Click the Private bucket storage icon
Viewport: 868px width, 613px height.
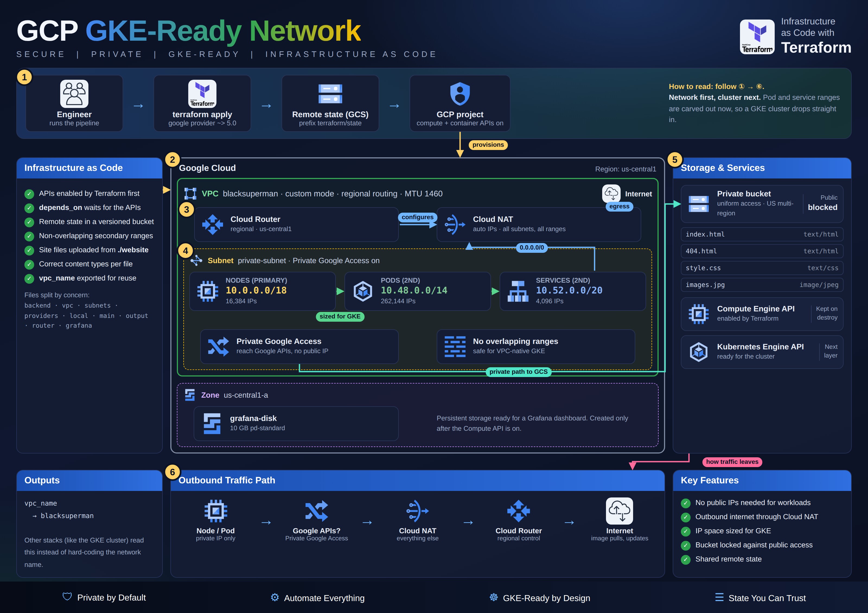(698, 204)
